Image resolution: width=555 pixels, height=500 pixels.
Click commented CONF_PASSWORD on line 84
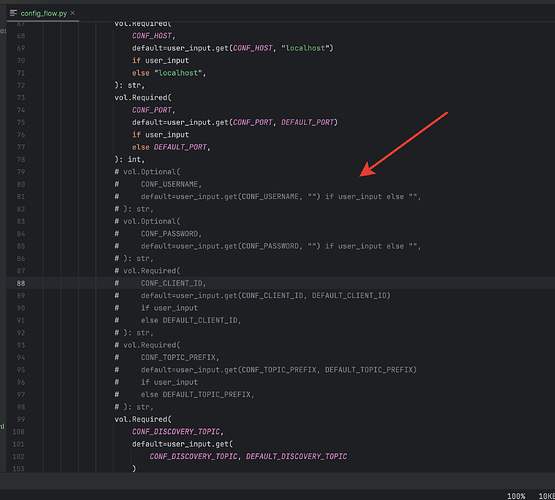point(170,234)
